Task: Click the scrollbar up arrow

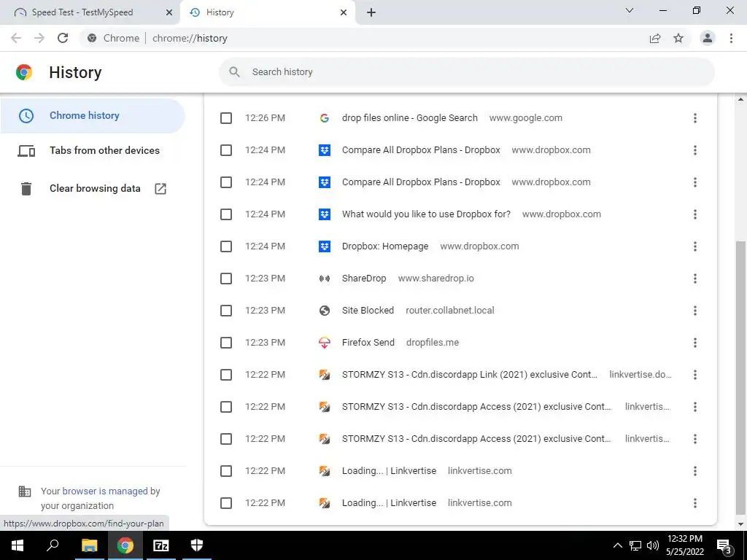Action: (741, 99)
